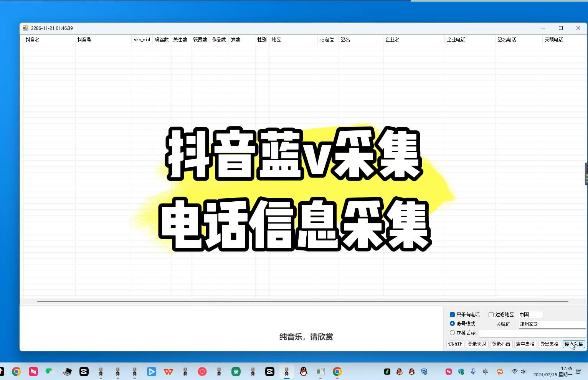This screenshot has height=380, width=588.
Task: Maximize the collector window
Action: (x=561, y=28)
